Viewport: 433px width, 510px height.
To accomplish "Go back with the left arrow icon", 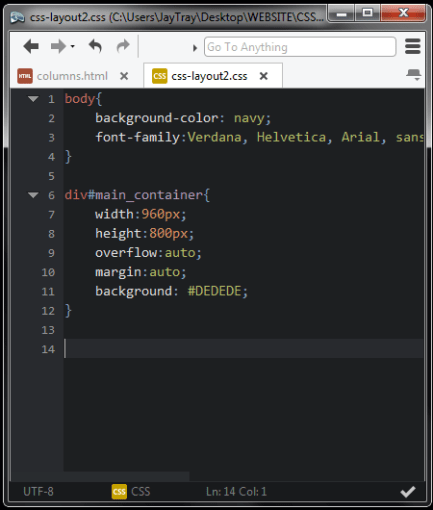I will pos(31,46).
